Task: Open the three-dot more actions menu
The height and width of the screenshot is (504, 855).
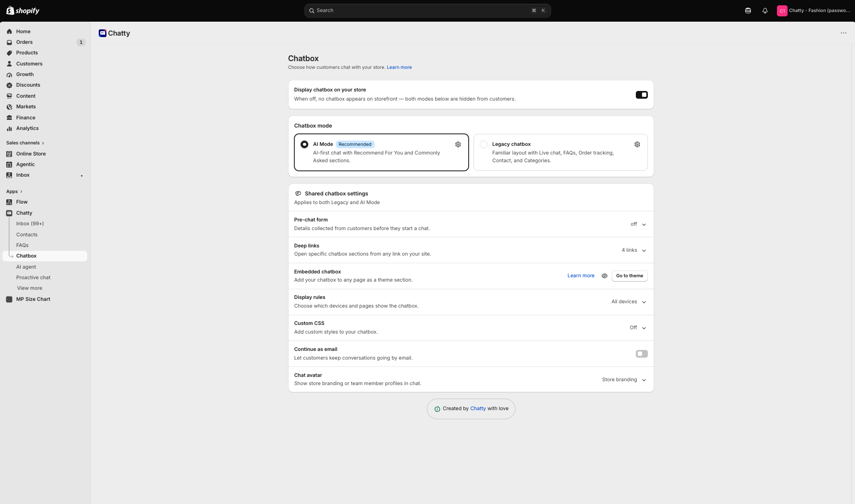Action: tap(843, 33)
